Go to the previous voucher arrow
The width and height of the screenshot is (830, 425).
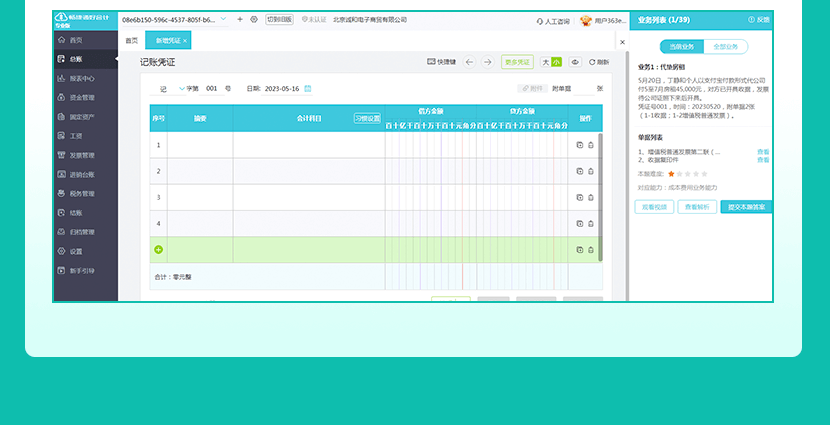coord(469,62)
